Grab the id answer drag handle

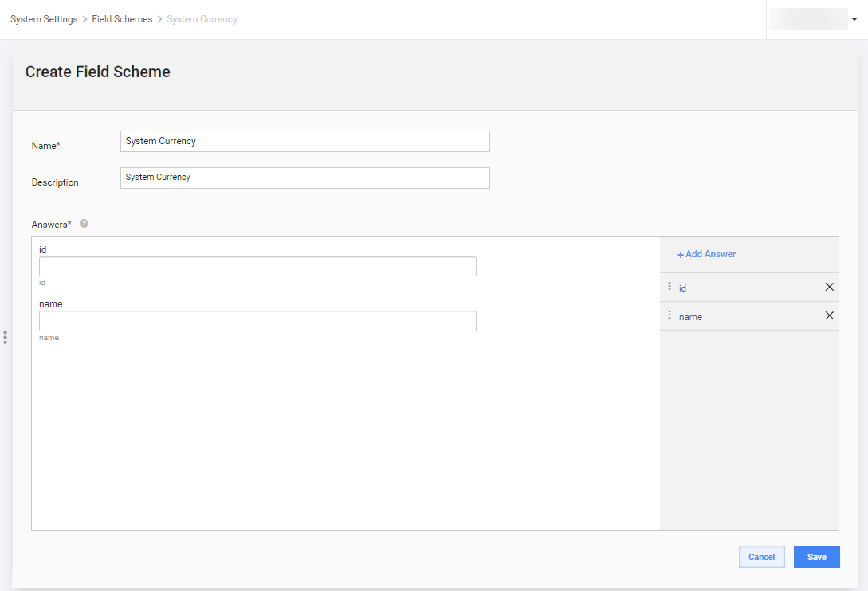point(670,286)
